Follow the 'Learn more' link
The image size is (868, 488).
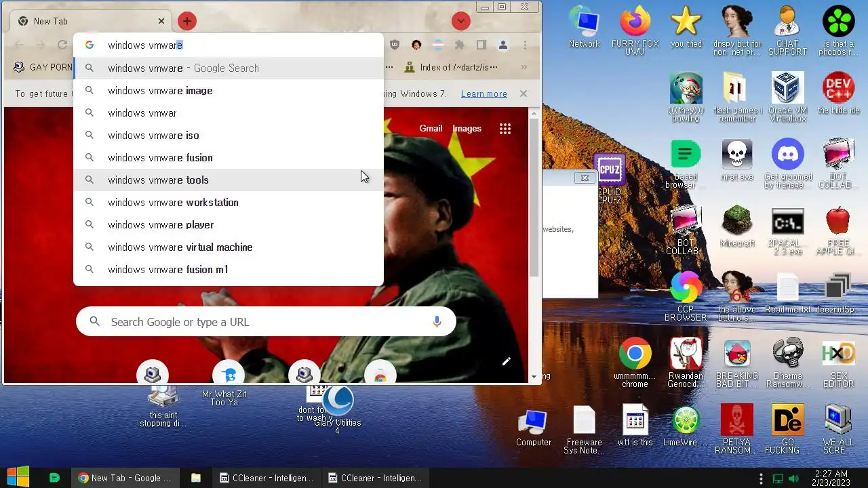(484, 94)
